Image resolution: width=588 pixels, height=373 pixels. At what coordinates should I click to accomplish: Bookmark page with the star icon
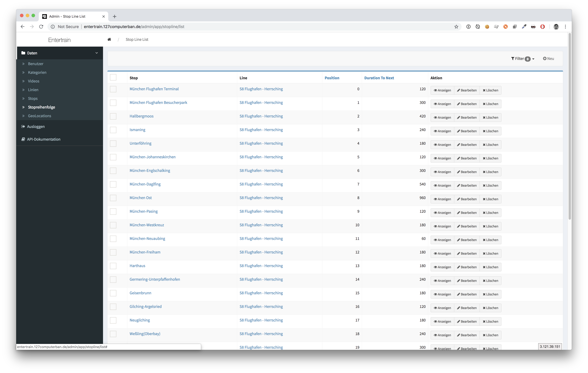point(456,27)
